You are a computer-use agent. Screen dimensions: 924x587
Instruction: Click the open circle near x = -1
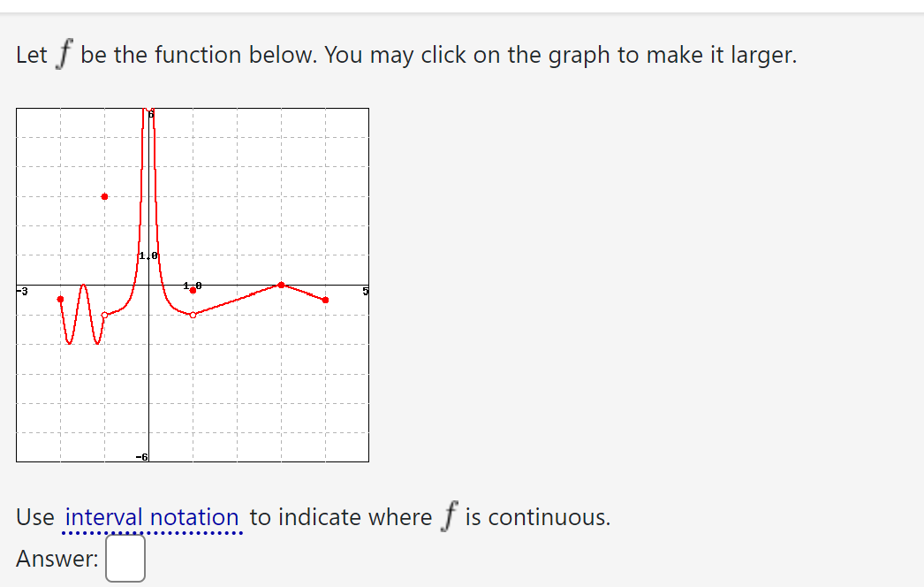103,315
